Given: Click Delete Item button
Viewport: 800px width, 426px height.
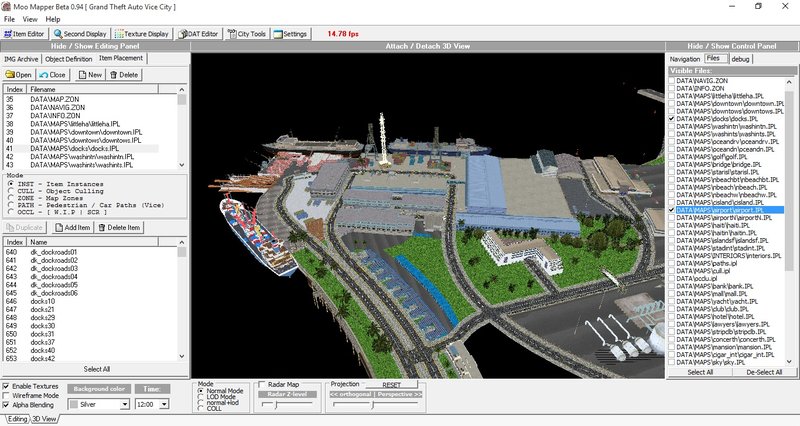Looking at the screenshot, I should 119,228.
